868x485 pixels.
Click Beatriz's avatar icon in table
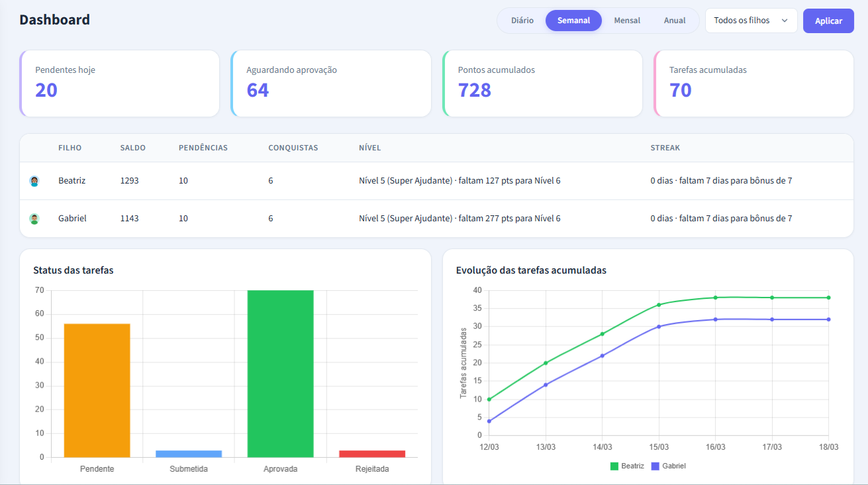coord(34,181)
